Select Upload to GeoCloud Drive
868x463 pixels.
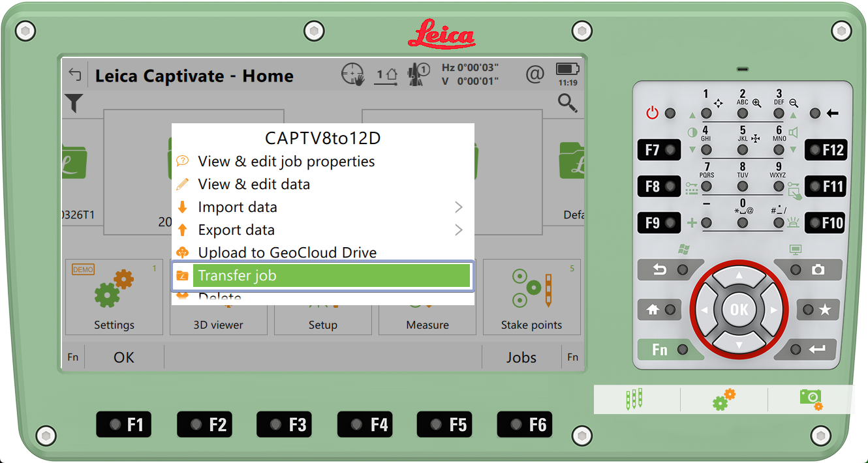[322, 252]
